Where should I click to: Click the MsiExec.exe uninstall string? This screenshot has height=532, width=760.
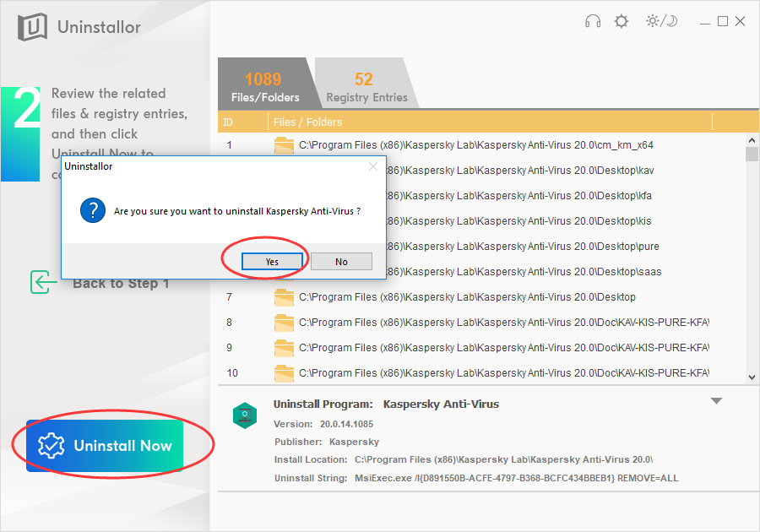[516, 478]
